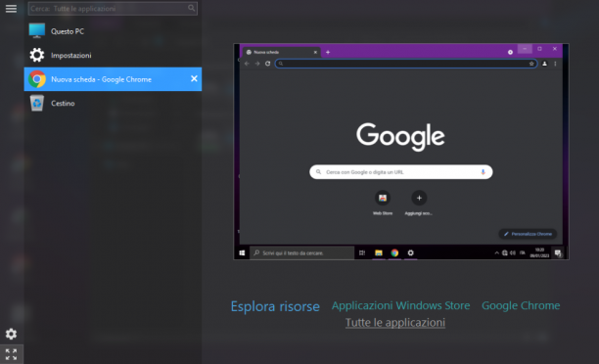The image size is (599, 364).
Task: Click the back arrow in the Chrome preview
Action: point(247,64)
